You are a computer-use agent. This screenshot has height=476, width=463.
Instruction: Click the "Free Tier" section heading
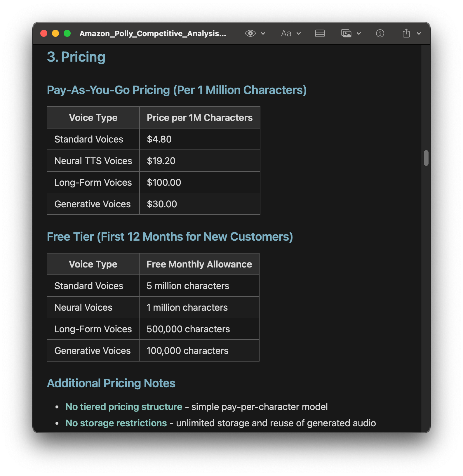[170, 237]
